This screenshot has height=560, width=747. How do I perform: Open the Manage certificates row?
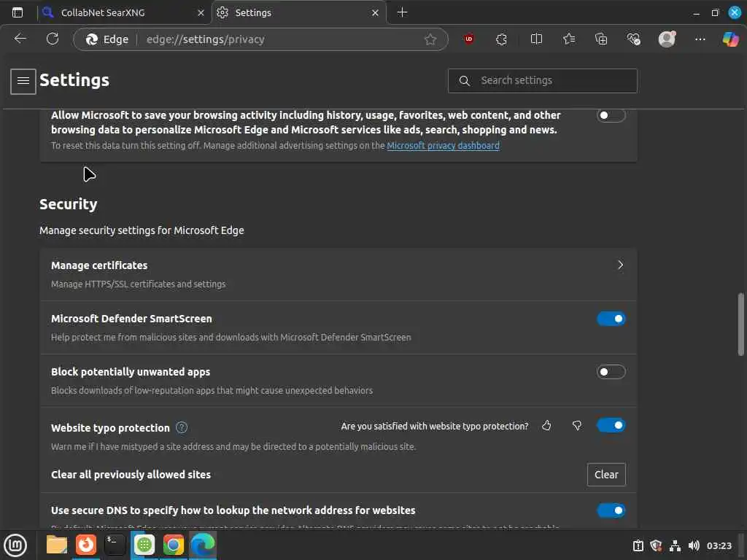(338, 274)
